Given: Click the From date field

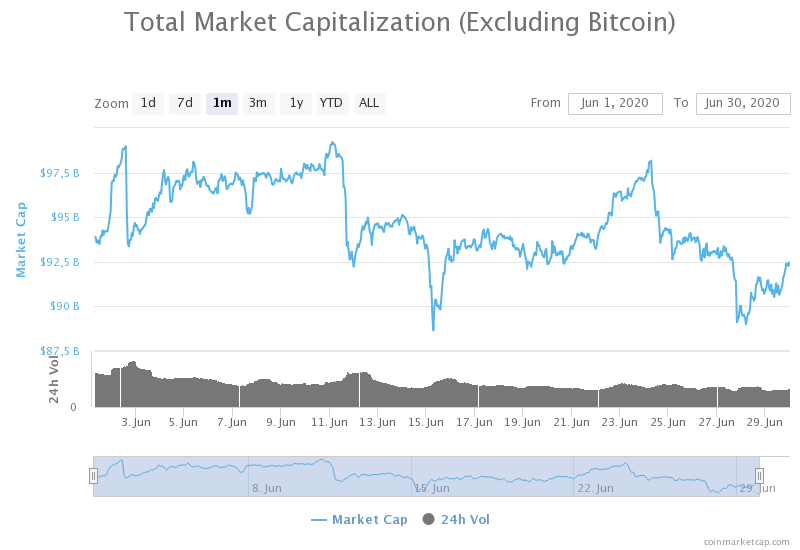Looking at the screenshot, I should pos(615,103).
